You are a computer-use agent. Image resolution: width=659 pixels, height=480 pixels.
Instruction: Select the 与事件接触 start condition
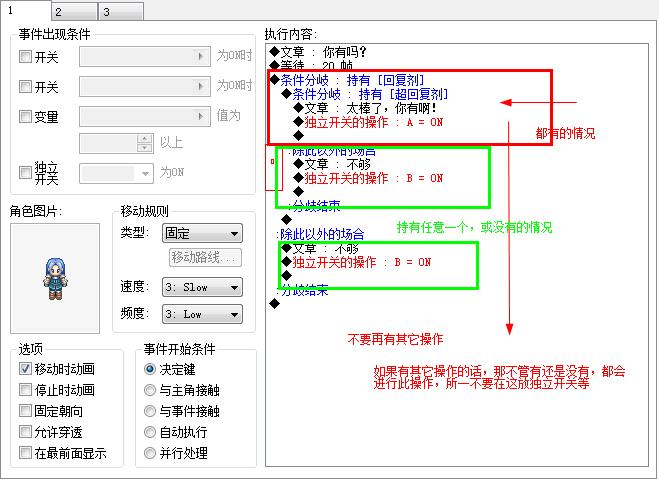[x=150, y=411]
